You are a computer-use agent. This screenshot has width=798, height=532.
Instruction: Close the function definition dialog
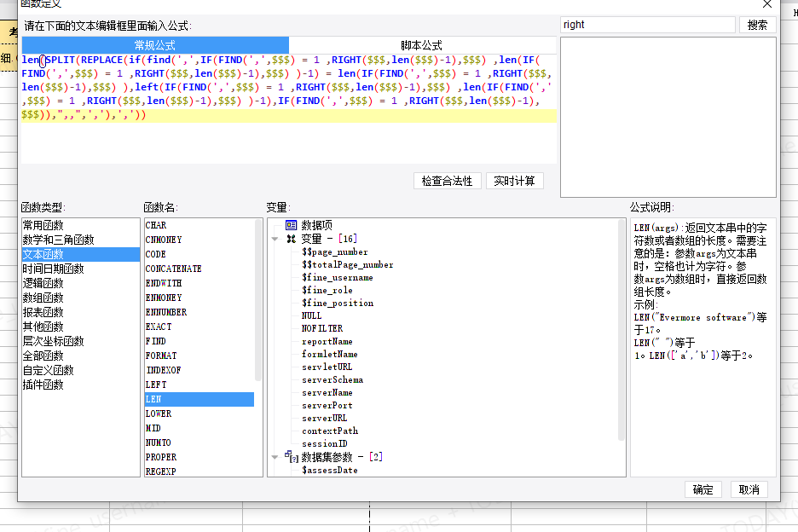tap(766, 3)
